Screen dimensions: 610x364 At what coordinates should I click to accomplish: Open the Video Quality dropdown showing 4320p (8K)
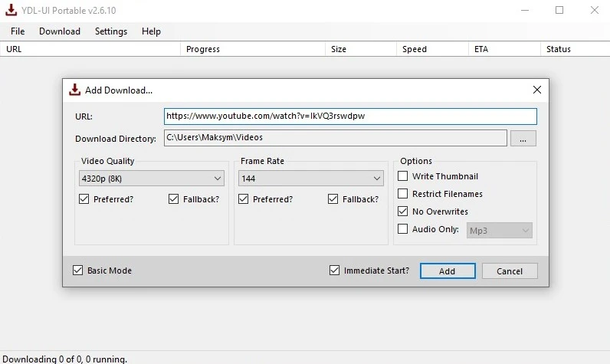point(151,179)
